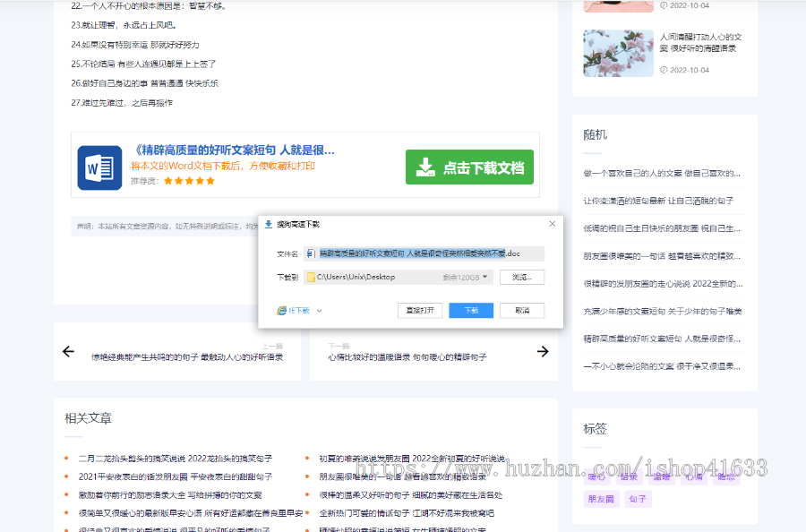
Task: Click the Internet Explorer icon in dialog
Action: (282, 311)
